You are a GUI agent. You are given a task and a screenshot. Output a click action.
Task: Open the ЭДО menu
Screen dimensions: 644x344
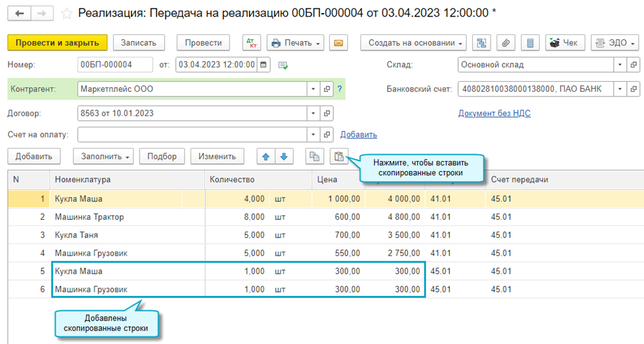pyautogui.click(x=614, y=43)
